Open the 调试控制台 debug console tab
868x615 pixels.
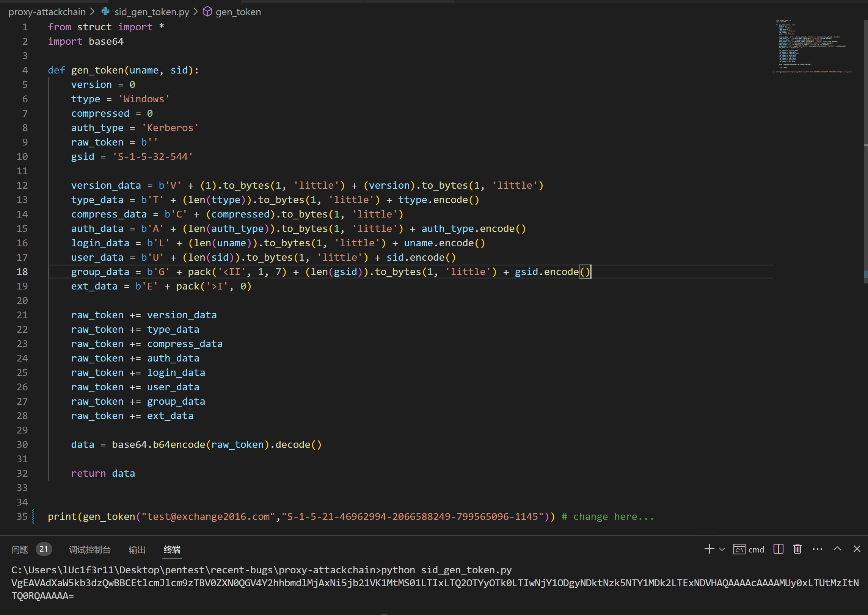[x=90, y=549]
